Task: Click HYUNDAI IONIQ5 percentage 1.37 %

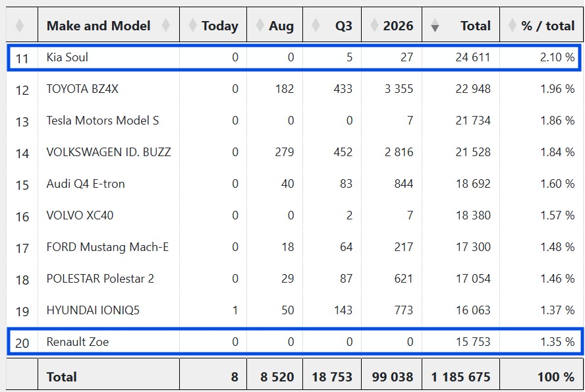Action: click(x=557, y=310)
